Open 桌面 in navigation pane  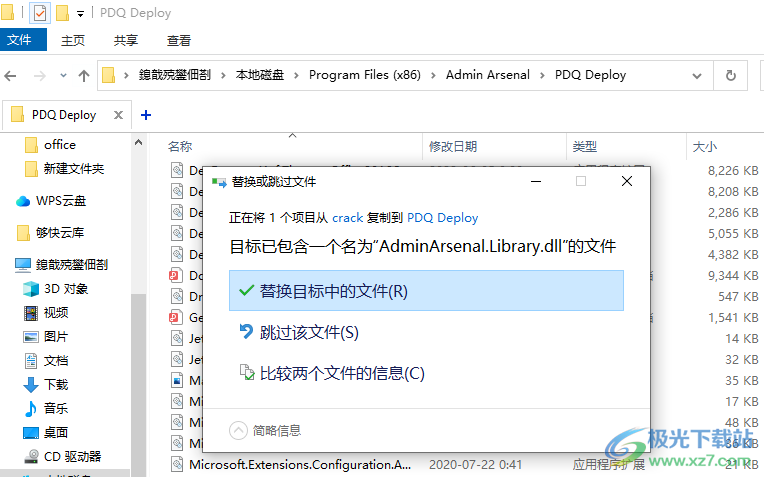click(x=56, y=432)
